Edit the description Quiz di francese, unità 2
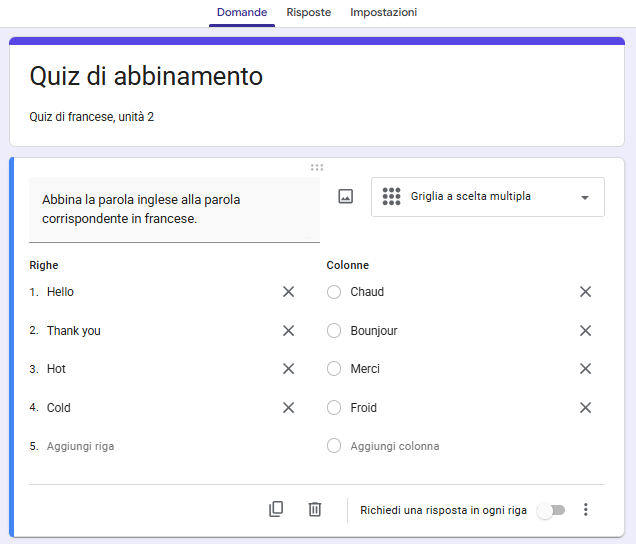Screen dimensions: 636x544 click(x=92, y=117)
